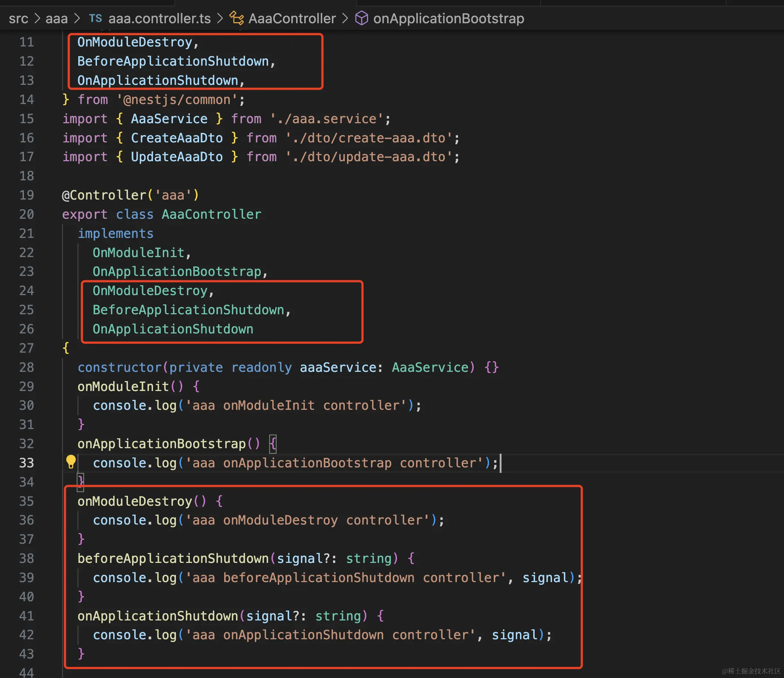This screenshot has height=678, width=784.
Task: Select aaa.controller.ts in breadcrumb
Action: tap(159, 18)
